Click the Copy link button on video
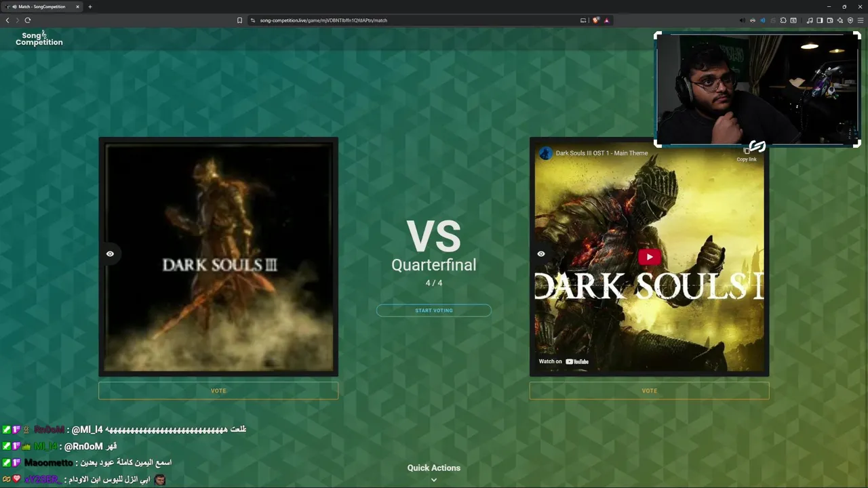Screen dimensions: 868x488 747,154
